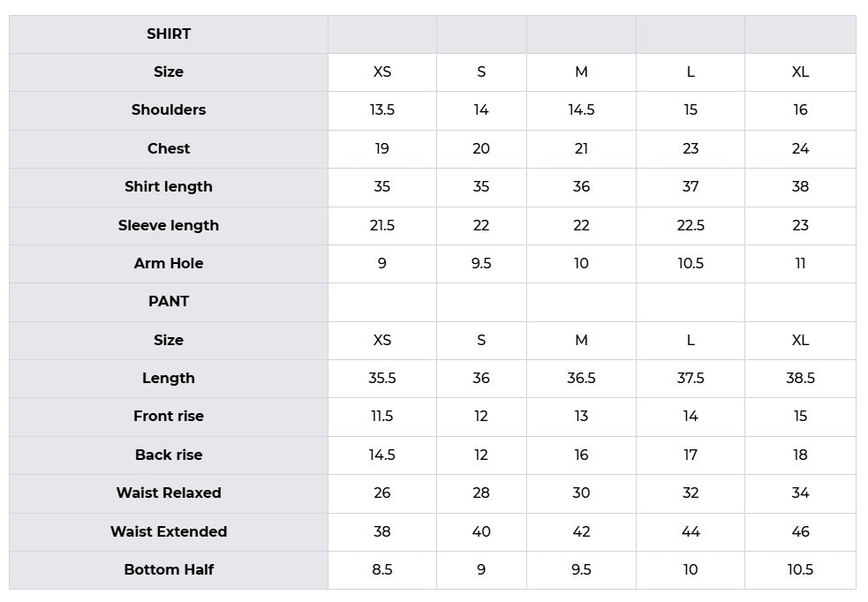Click the Waist Relaxed value 30

[581, 493]
